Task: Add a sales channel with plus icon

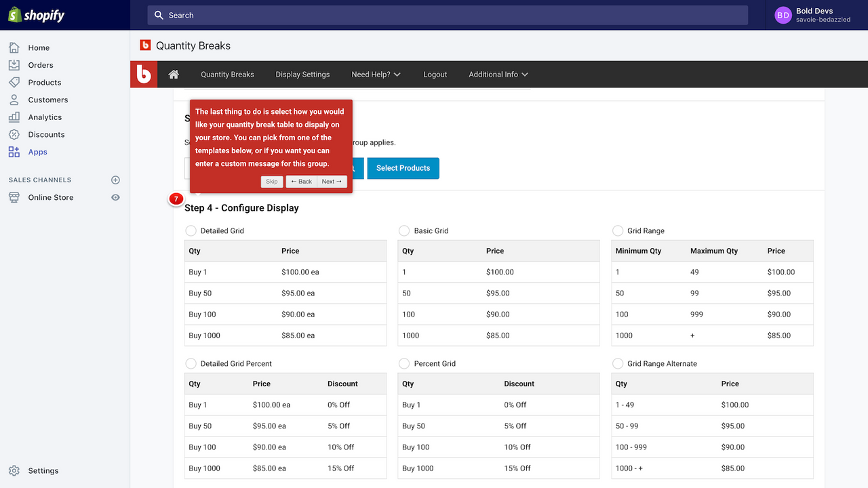Action: [115, 180]
